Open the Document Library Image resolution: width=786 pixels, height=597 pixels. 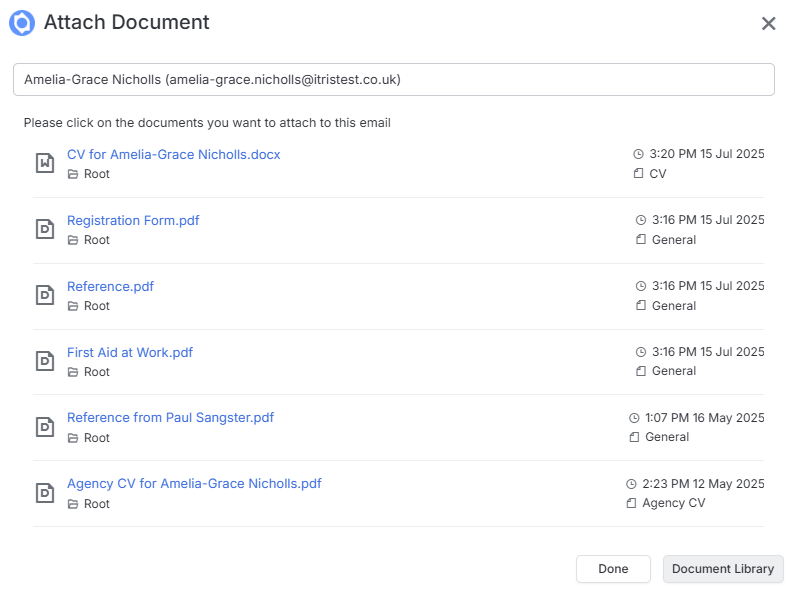click(x=723, y=569)
